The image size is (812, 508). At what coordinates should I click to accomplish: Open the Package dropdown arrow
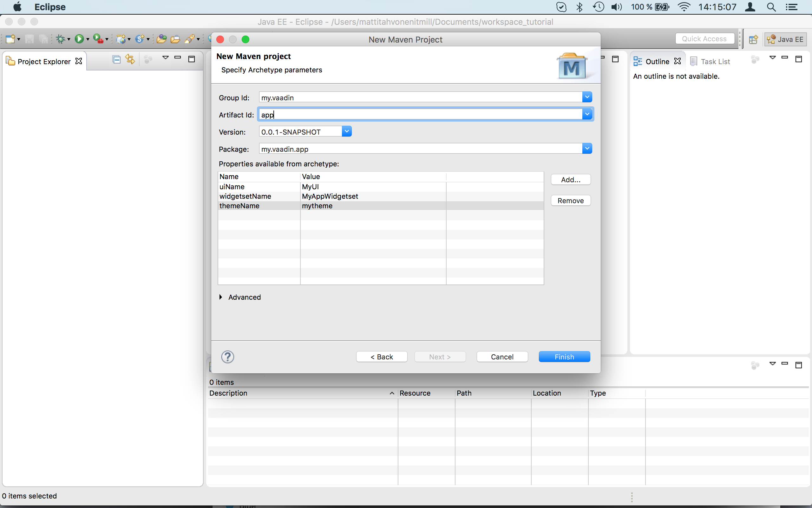(x=587, y=149)
